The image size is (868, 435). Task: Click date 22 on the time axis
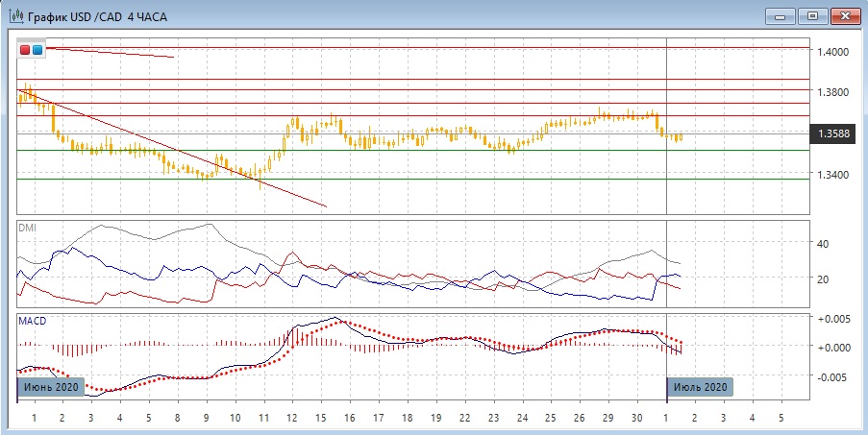pos(464,419)
